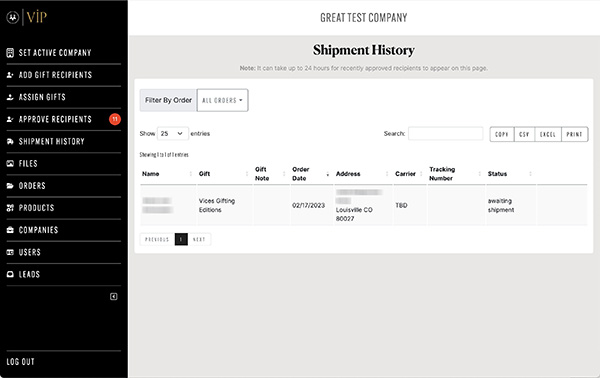The width and height of the screenshot is (600, 378).
Task: Click the Set Active Company building icon
Action: [x=10, y=53]
